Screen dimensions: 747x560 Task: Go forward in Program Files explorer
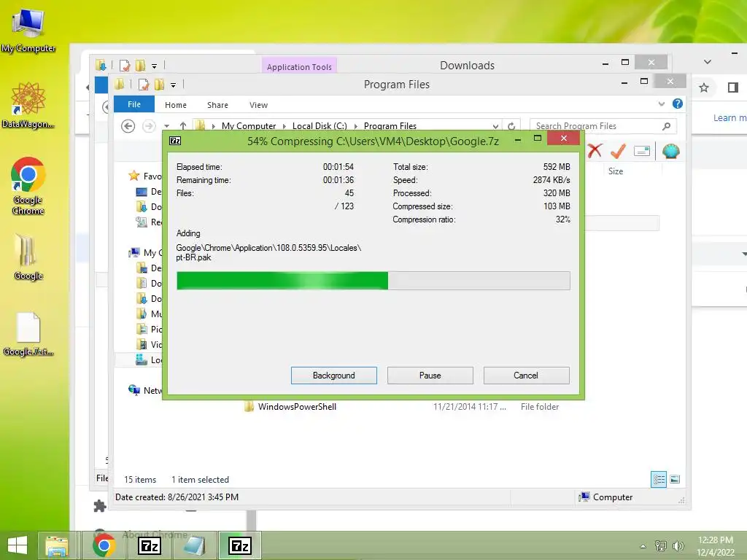(x=149, y=125)
